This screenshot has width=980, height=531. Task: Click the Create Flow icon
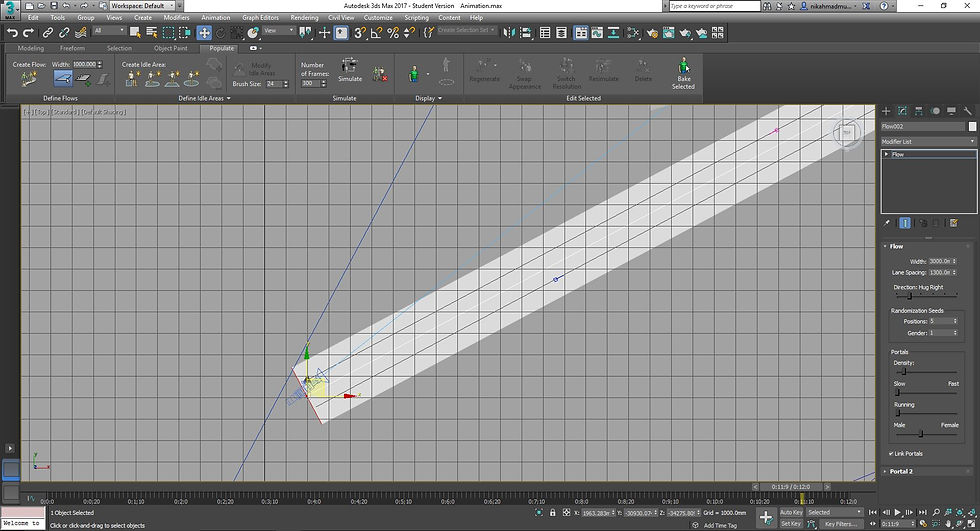tap(29, 79)
